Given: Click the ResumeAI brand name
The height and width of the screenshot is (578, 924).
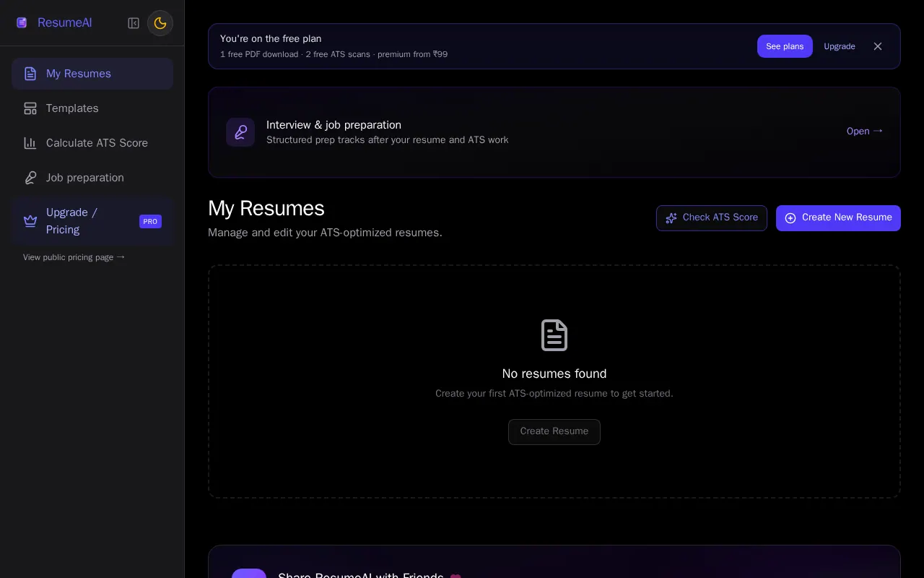Looking at the screenshot, I should (65, 23).
